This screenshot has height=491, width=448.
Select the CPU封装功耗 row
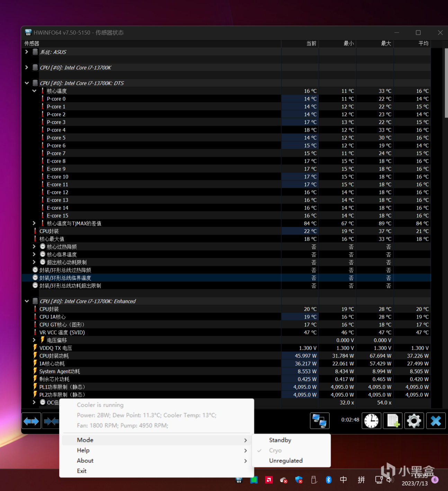point(226,356)
